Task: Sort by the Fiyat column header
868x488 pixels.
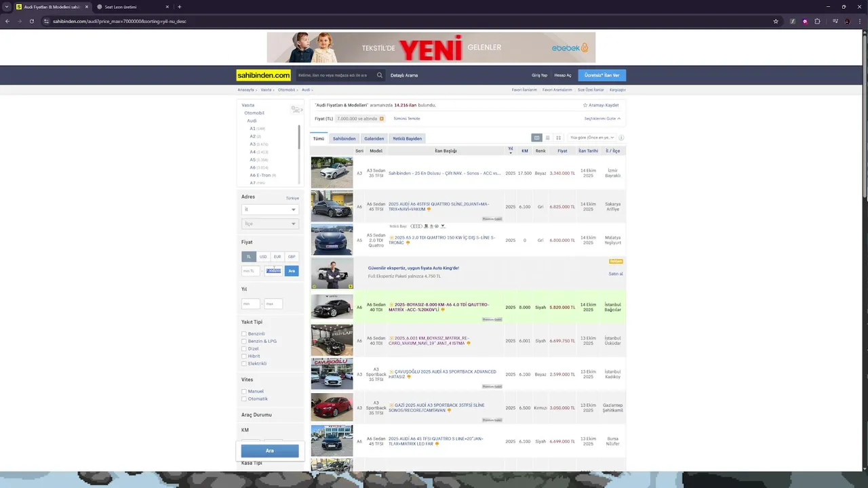Action: [562, 151]
